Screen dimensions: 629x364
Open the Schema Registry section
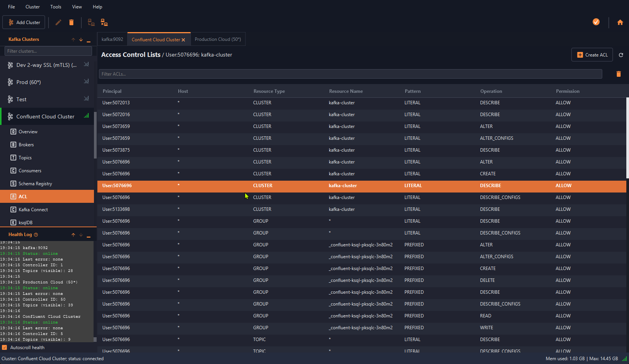pyautogui.click(x=47, y=184)
